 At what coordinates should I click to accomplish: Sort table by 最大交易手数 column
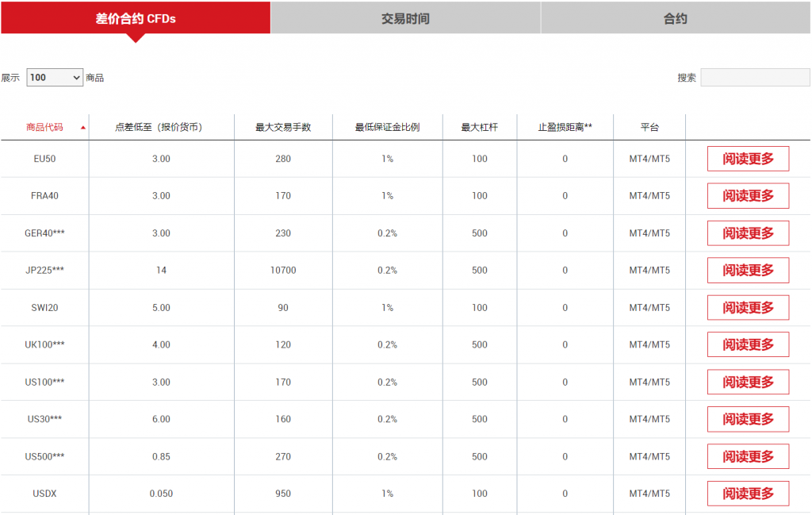[x=283, y=127]
